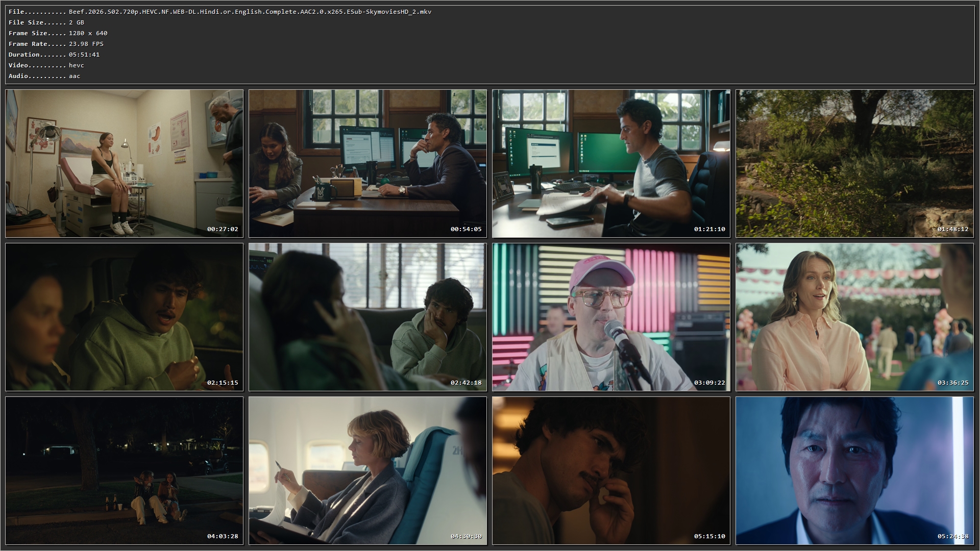
Task: Click the Audio codec value aac
Action: click(x=75, y=76)
